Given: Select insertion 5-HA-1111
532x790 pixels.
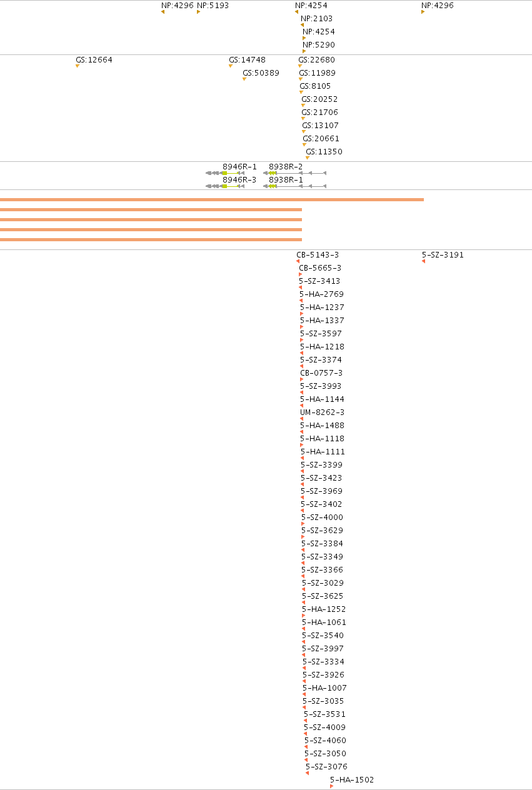Looking at the screenshot, I should [323, 452].
